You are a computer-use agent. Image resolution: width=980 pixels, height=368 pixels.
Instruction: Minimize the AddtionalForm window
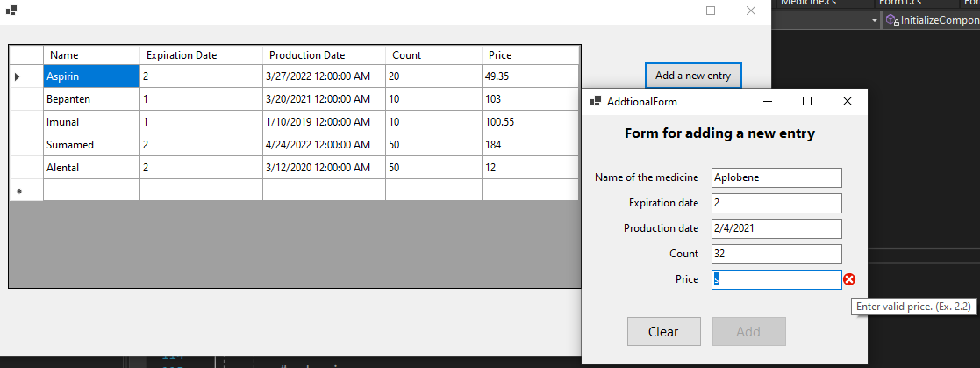(768, 101)
